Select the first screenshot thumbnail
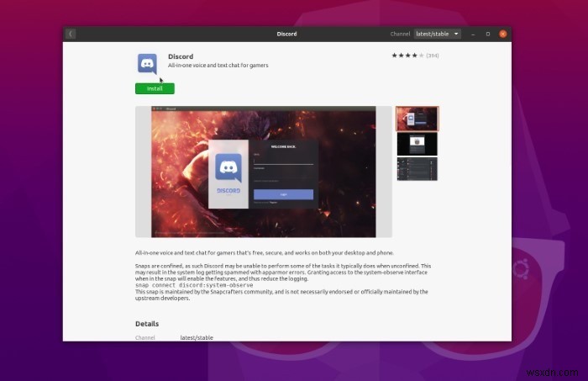Viewport: 588px width, 381px height. point(417,118)
